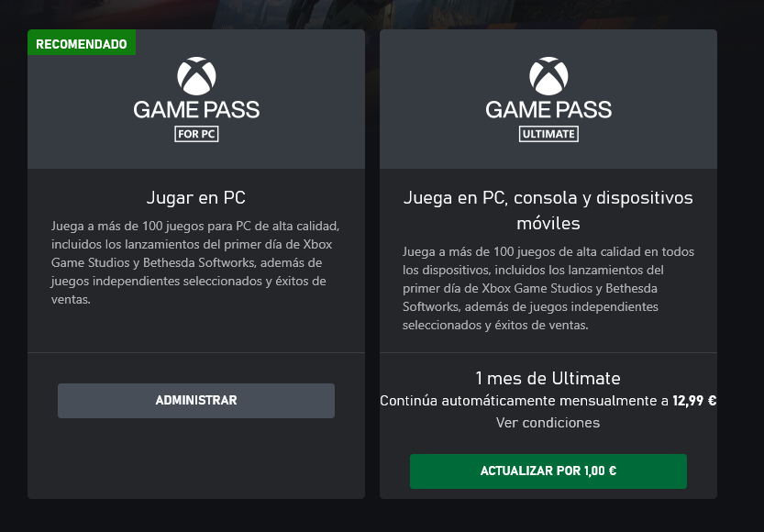Click the Xbox logo on Ultimate card
Image resolution: width=764 pixels, height=532 pixels.
(x=548, y=76)
